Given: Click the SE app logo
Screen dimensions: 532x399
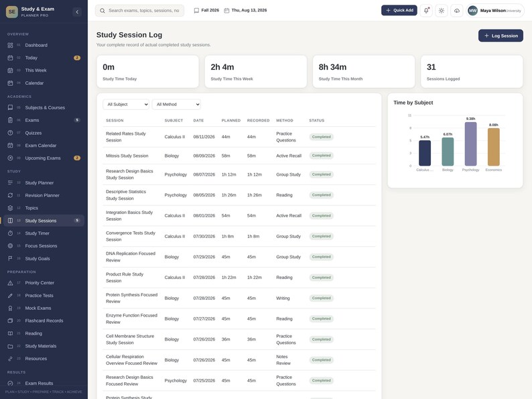Looking at the screenshot, I should (x=12, y=12).
